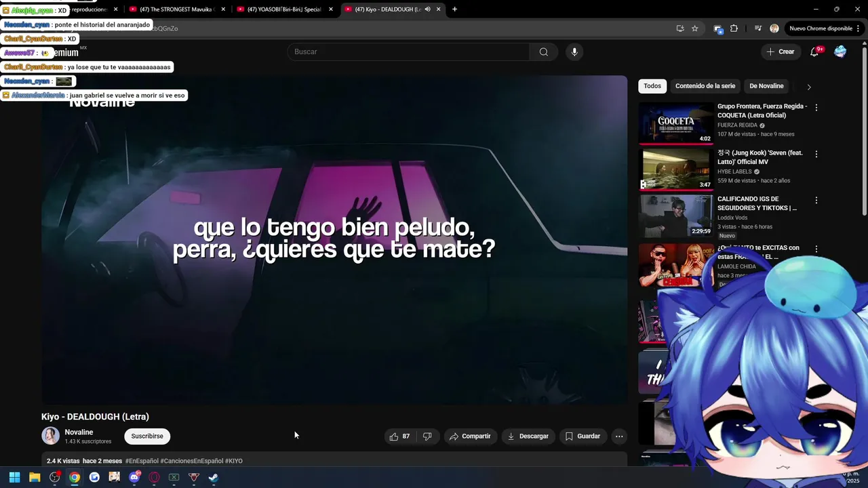The image size is (868, 488).
Task: Bookmark this page with star icon
Action: pyautogui.click(x=695, y=28)
